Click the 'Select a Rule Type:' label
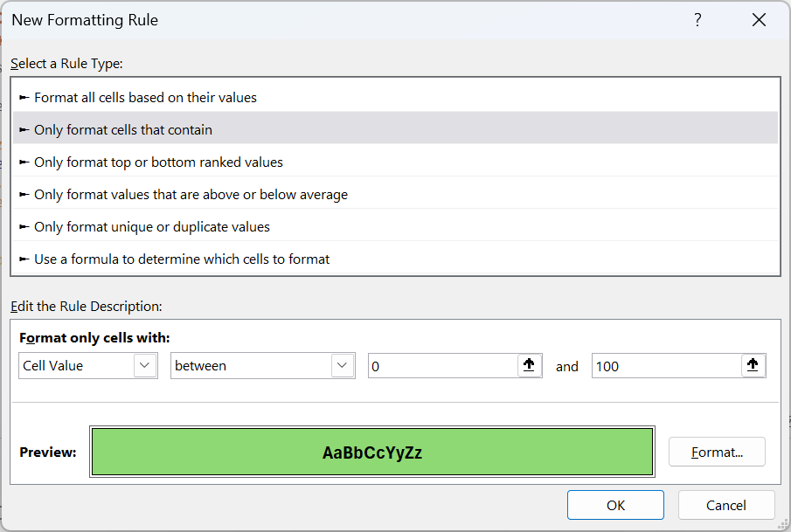 (66, 64)
